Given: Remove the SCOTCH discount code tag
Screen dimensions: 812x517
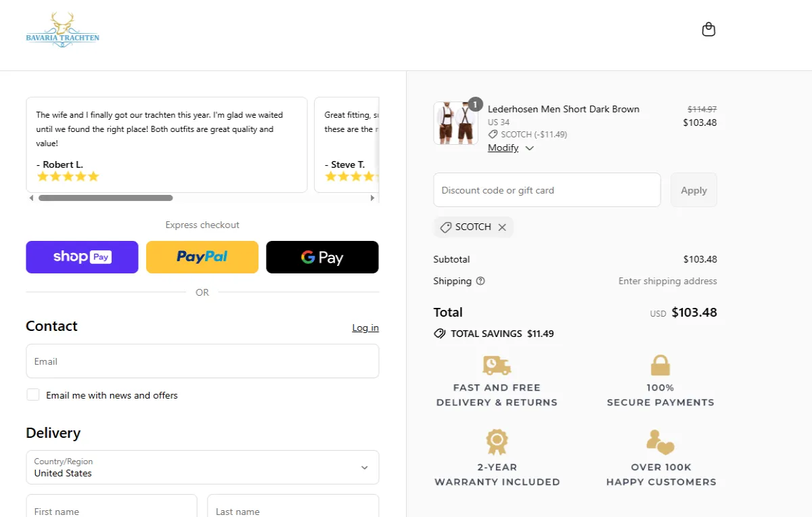Looking at the screenshot, I should pos(502,227).
